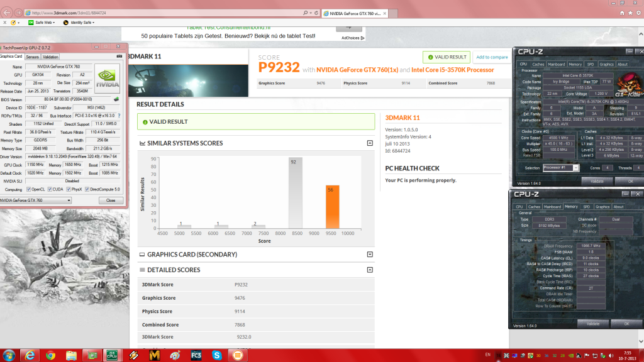
Task: Collapse the Detailed Scores section
Action: [370, 270]
